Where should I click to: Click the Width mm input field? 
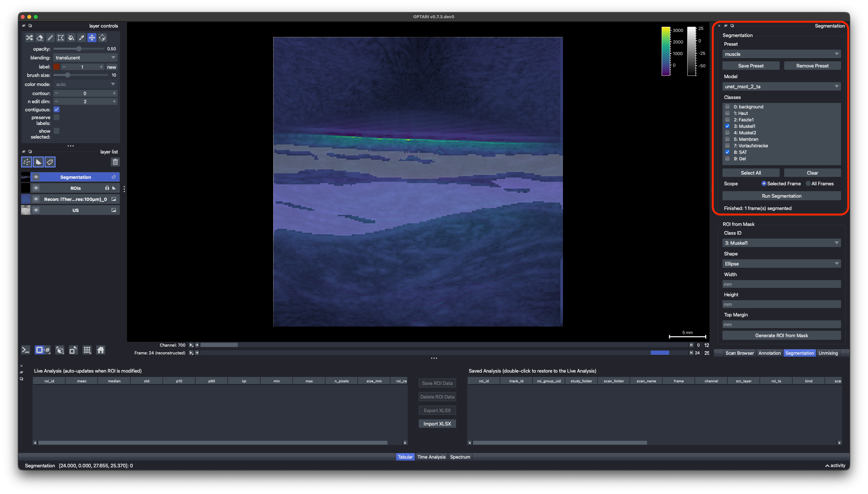782,284
